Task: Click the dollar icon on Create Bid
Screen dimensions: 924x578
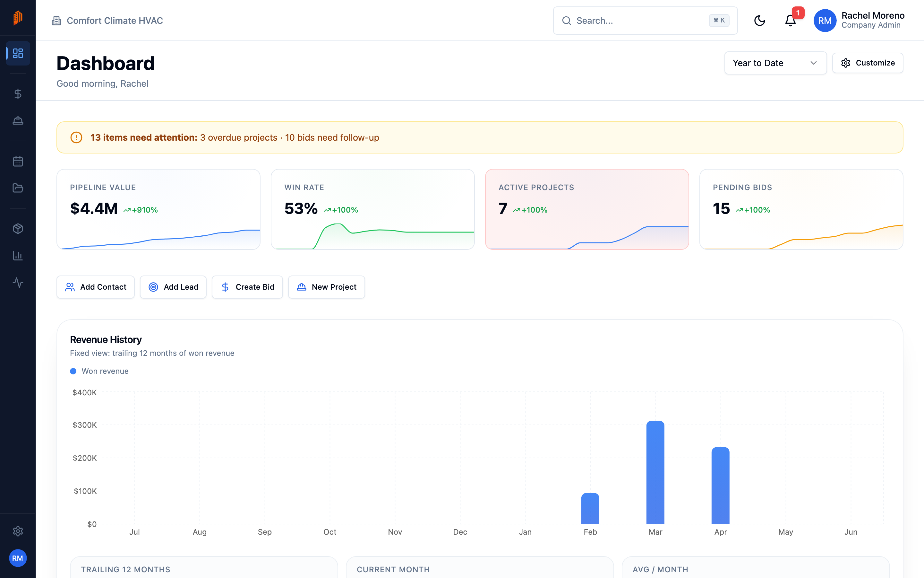Action: tap(225, 287)
